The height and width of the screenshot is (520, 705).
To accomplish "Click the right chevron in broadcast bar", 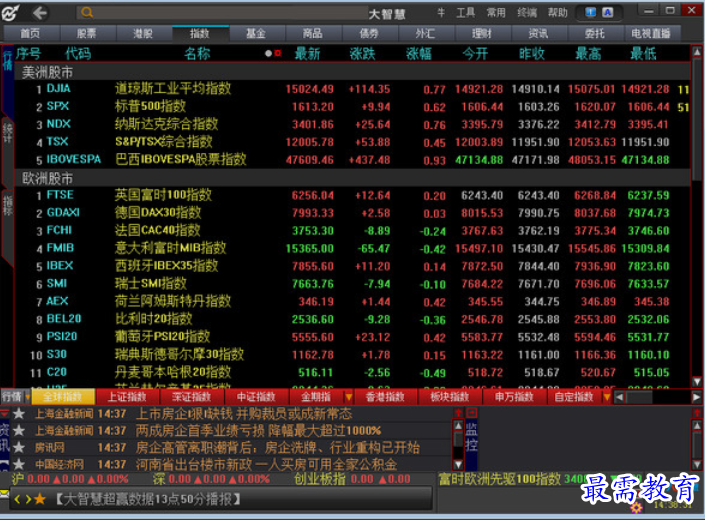I will [x=28, y=499].
